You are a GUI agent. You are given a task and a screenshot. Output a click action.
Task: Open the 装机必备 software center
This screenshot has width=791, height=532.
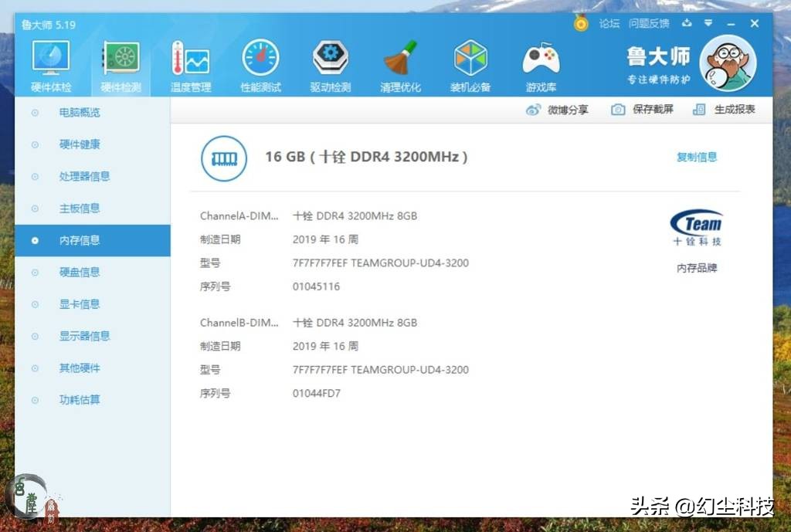click(470, 62)
